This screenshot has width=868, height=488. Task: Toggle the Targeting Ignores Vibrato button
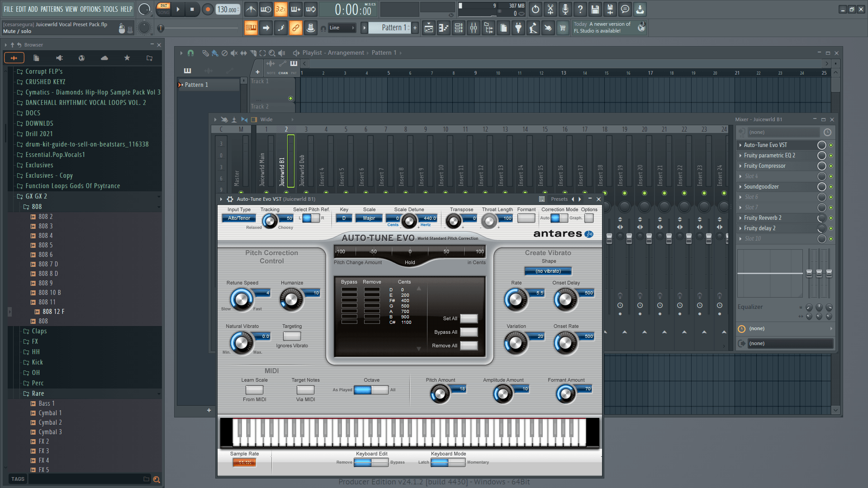click(292, 336)
